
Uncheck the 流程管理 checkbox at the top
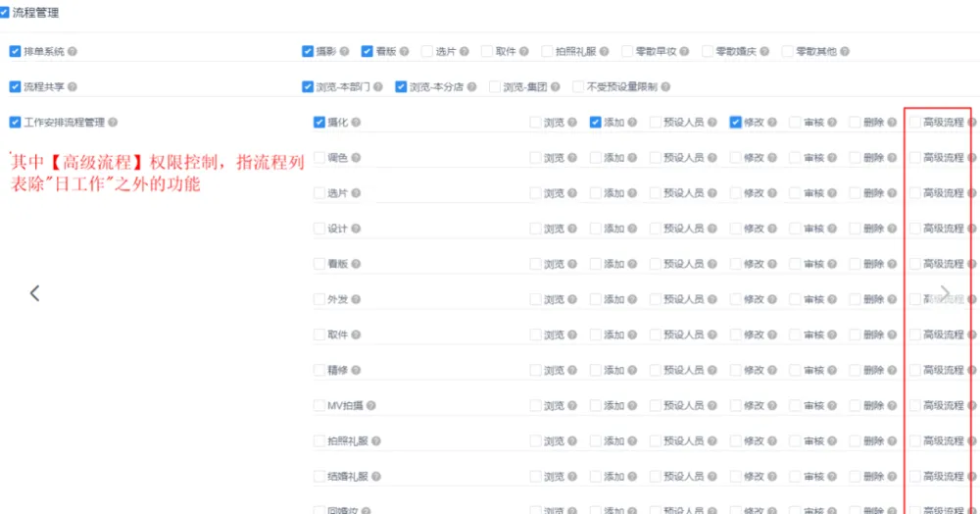[5, 13]
